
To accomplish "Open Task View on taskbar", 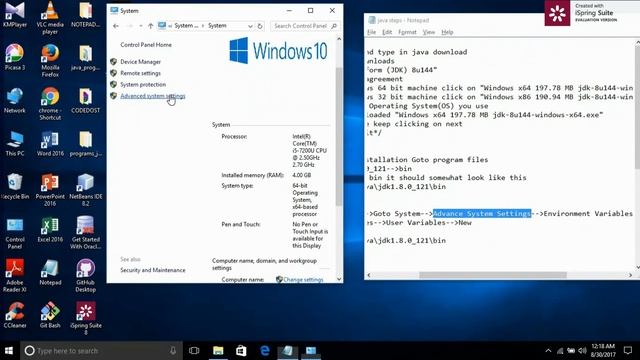I will click(x=194, y=351).
